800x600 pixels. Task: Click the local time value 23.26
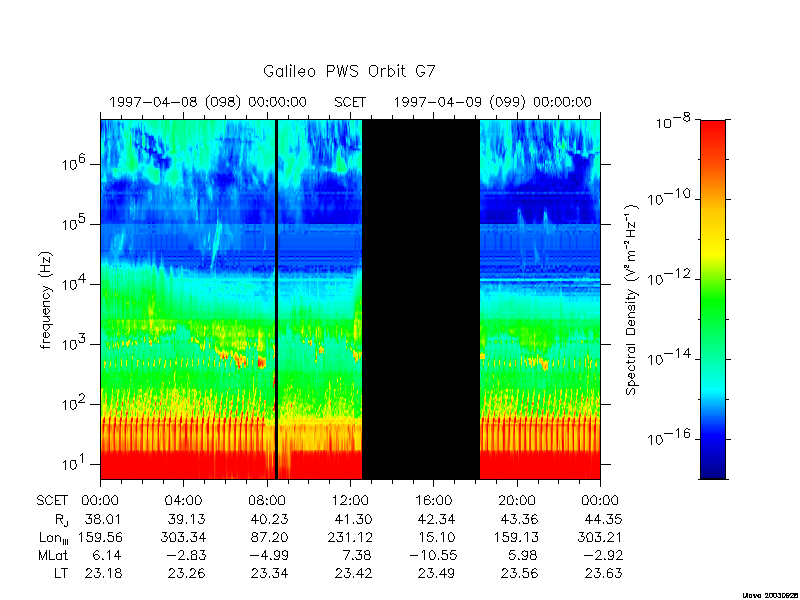pyautogui.click(x=187, y=573)
